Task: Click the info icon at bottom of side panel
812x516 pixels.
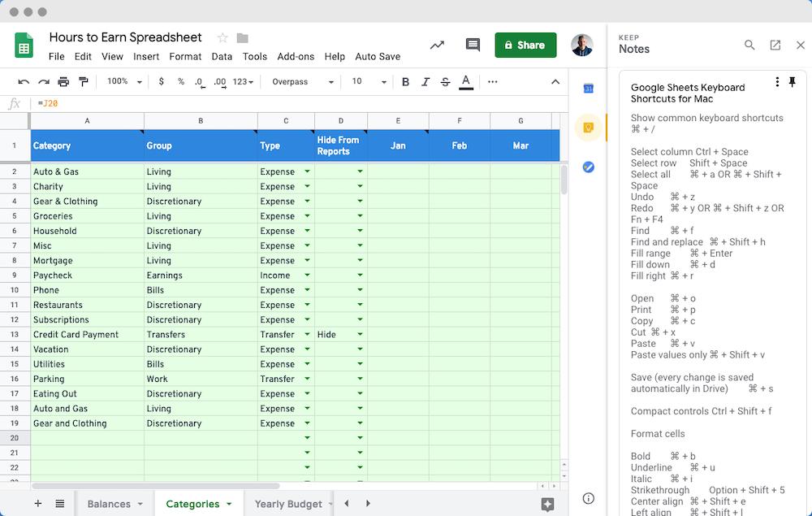Action: point(588,498)
